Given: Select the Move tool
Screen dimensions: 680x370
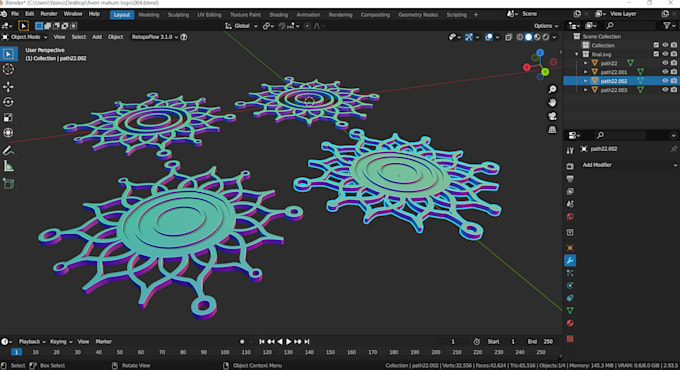Looking at the screenshot, I should tap(8, 87).
